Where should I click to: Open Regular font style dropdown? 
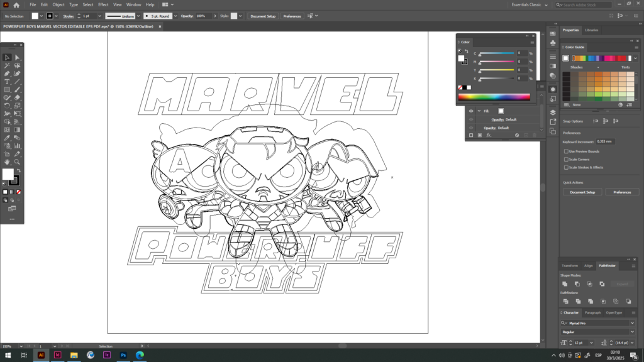(x=632, y=332)
